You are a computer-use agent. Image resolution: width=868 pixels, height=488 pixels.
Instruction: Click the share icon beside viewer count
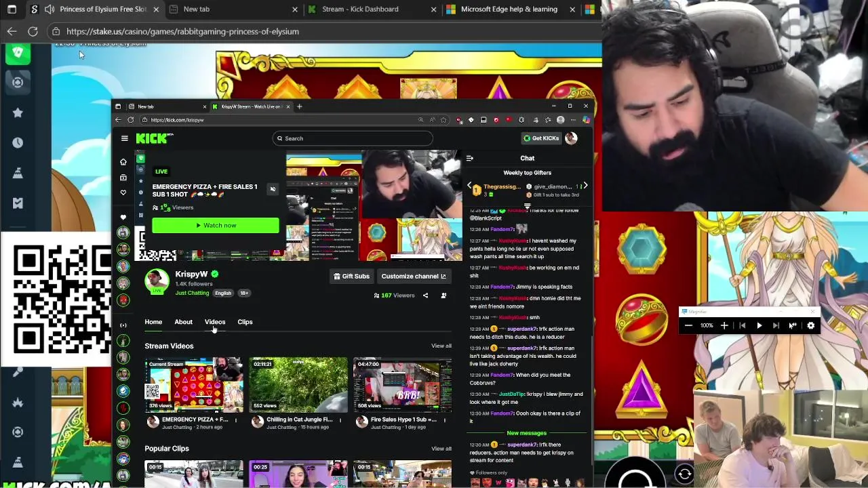tap(425, 296)
